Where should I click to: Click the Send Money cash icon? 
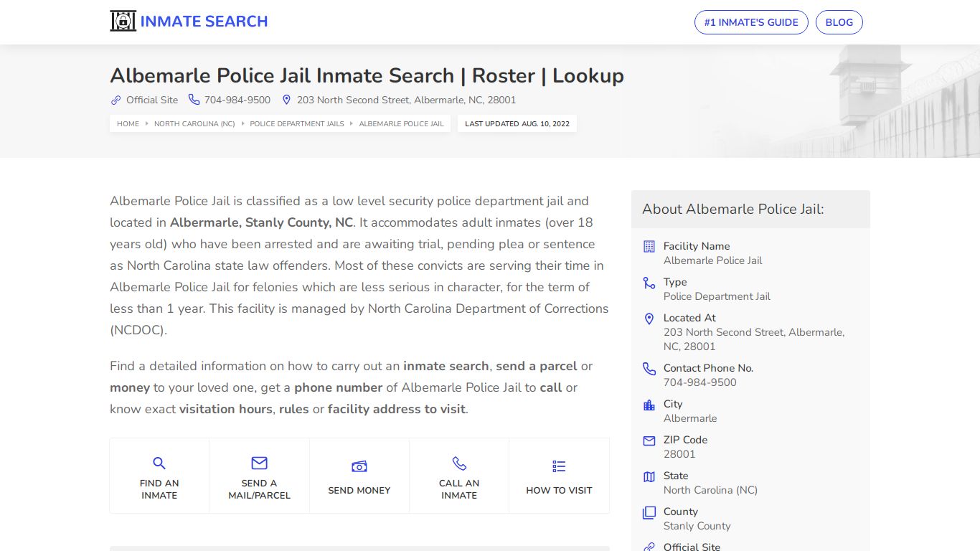(x=359, y=467)
